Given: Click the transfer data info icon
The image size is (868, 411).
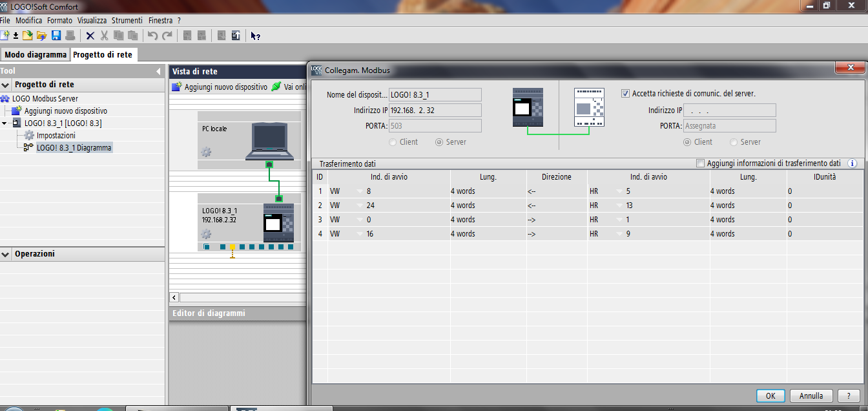Looking at the screenshot, I should (852, 164).
